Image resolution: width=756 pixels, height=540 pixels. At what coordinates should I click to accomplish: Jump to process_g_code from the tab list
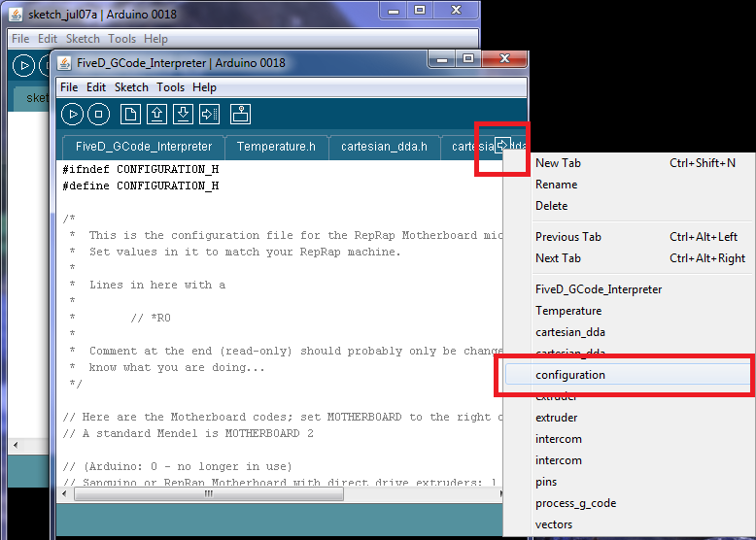575,503
